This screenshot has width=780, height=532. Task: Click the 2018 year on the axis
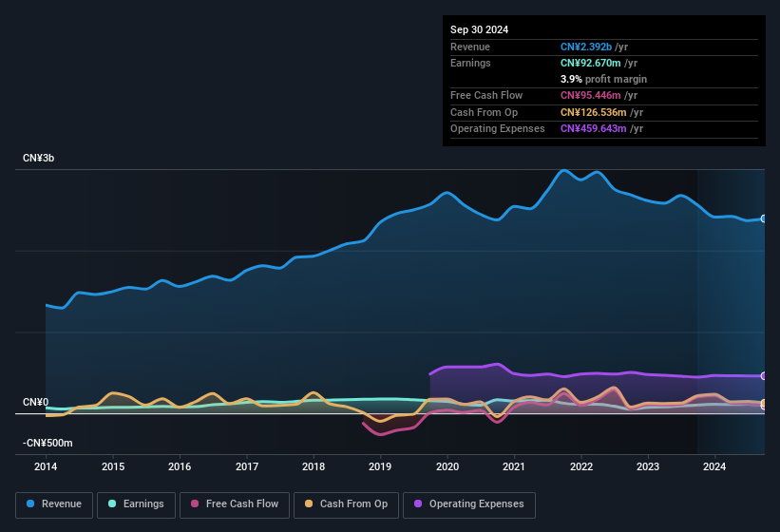(x=314, y=466)
